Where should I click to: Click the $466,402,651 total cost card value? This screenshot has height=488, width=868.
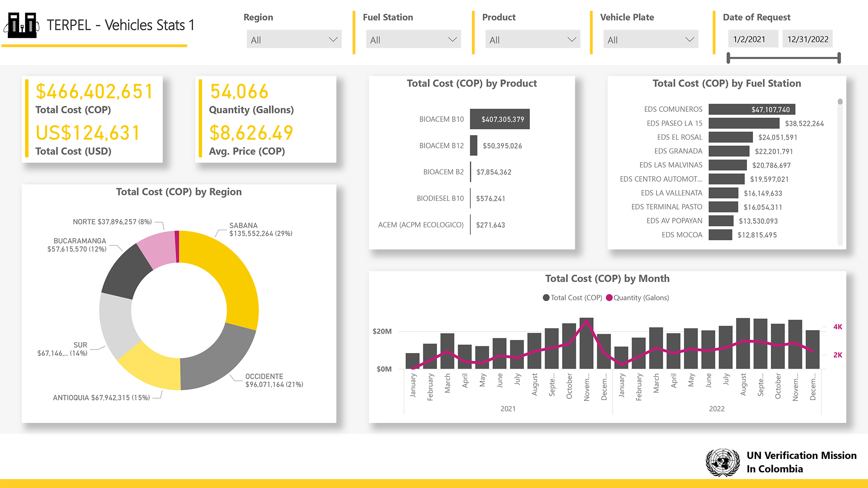click(94, 92)
